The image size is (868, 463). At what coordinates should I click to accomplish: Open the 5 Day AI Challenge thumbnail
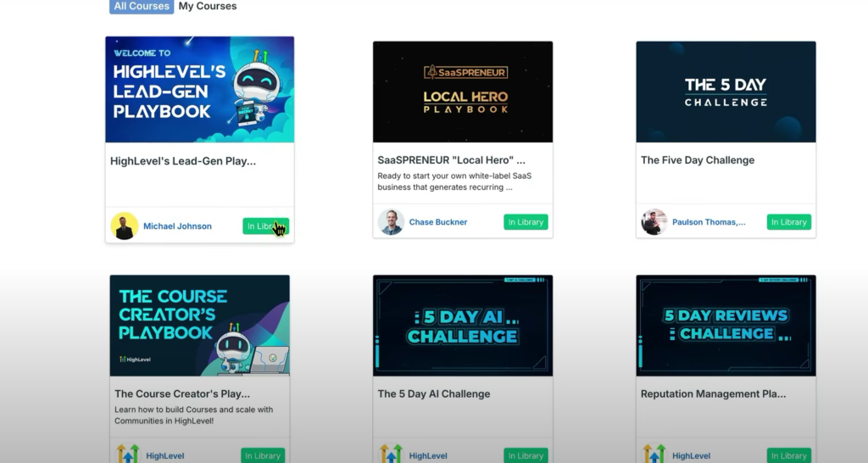pyautogui.click(x=463, y=326)
